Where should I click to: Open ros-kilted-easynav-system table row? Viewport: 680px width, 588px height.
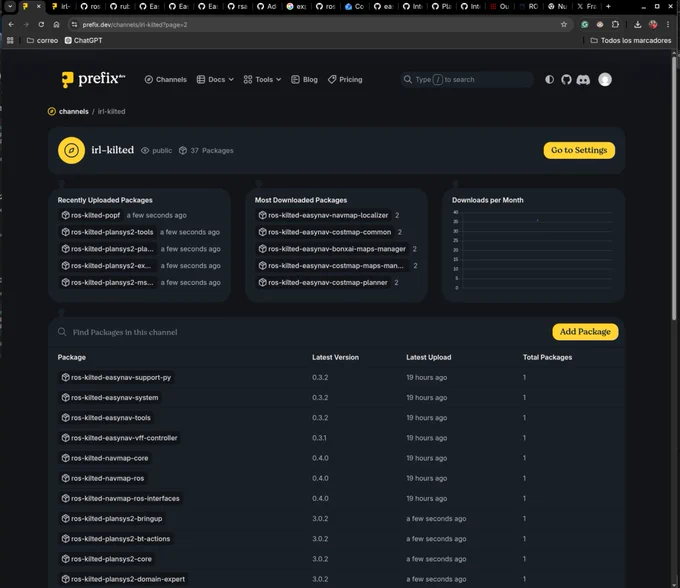coord(336,398)
